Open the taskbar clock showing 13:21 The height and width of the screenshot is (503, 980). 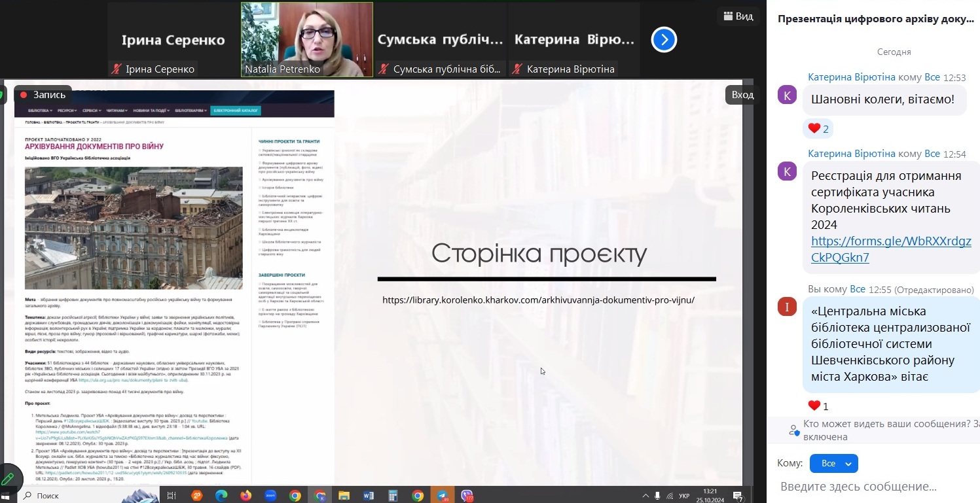[x=710, y=495]
